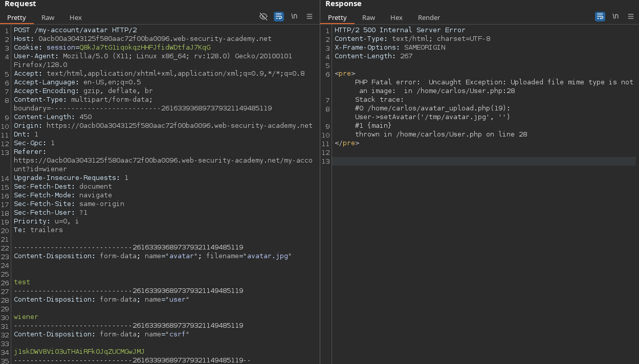
Task: Click the "wiener" user form value
Action: pyautogui.click(x=26, y=317)
